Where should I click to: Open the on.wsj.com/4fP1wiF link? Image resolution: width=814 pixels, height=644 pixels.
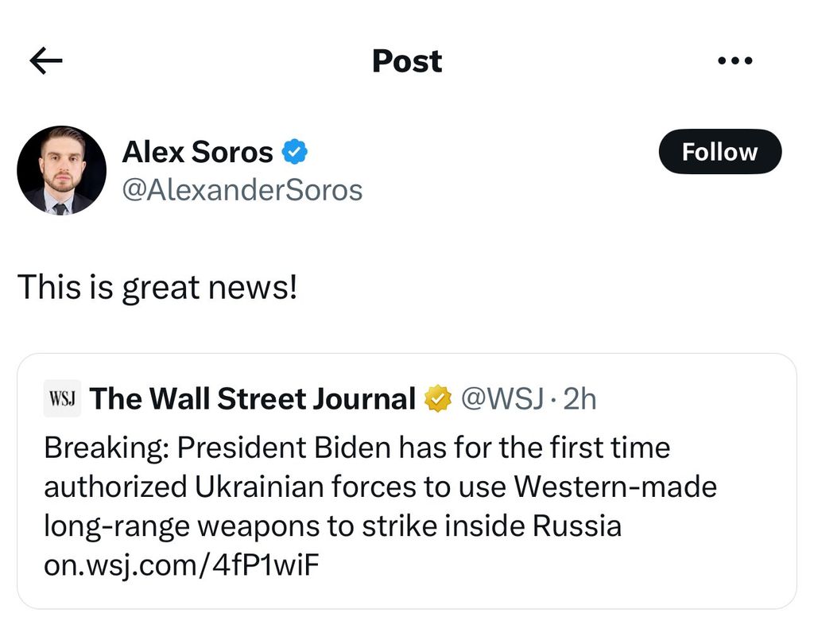(x=183, y=566)
